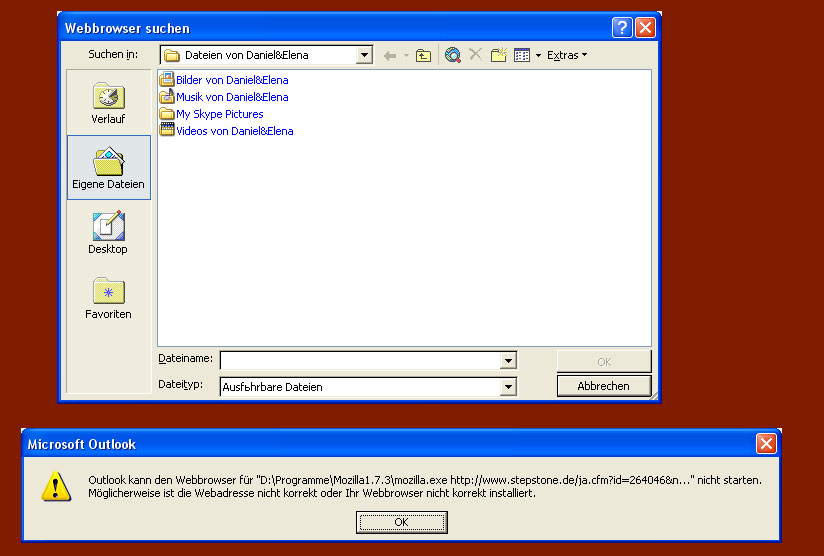Screen dimensions: 824x556
Task: Click the Help question mark button
Action: point(622,27)
